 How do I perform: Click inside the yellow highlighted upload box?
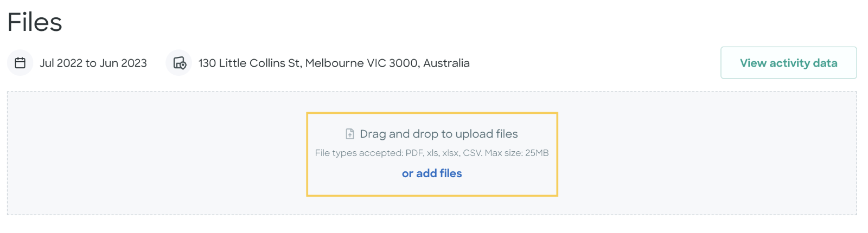pos(432,154)
